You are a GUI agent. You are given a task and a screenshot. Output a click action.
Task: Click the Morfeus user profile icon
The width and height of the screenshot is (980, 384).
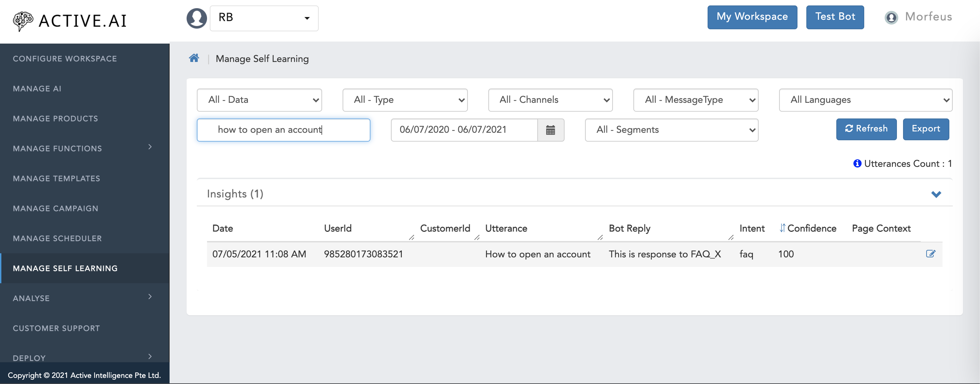891,17
